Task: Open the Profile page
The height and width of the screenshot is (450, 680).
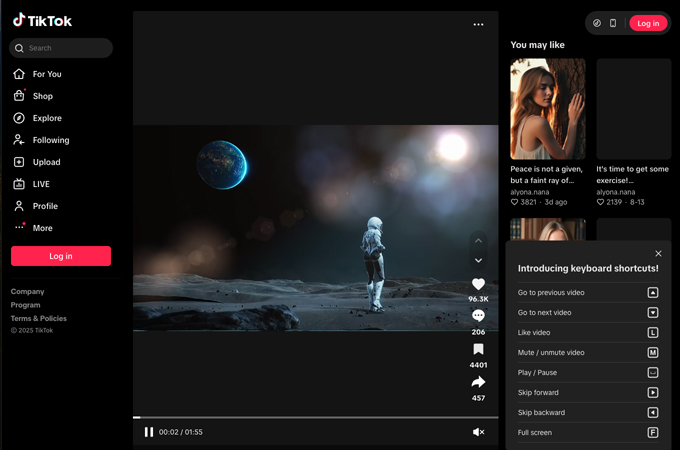Action: pyautogui.click(x=36, y=206)
